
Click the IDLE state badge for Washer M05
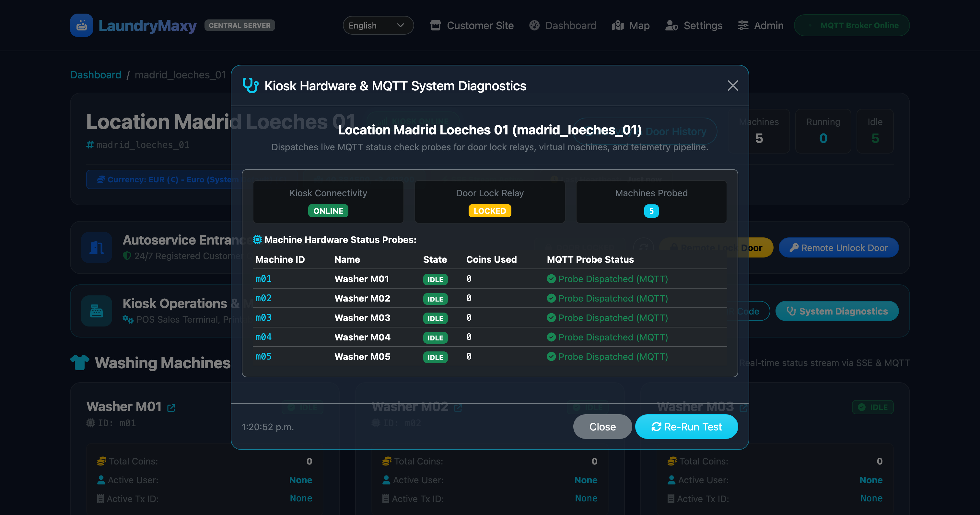(435, 357)
